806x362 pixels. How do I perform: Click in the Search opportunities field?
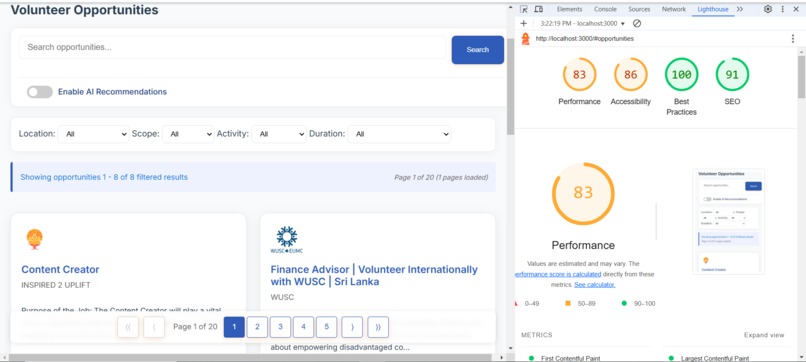click(x=232, y=47)
